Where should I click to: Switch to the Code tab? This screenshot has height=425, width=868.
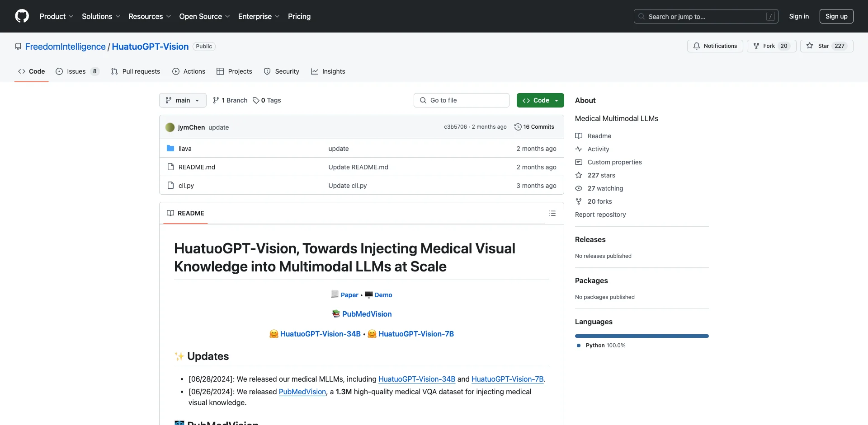pos(32,71)
